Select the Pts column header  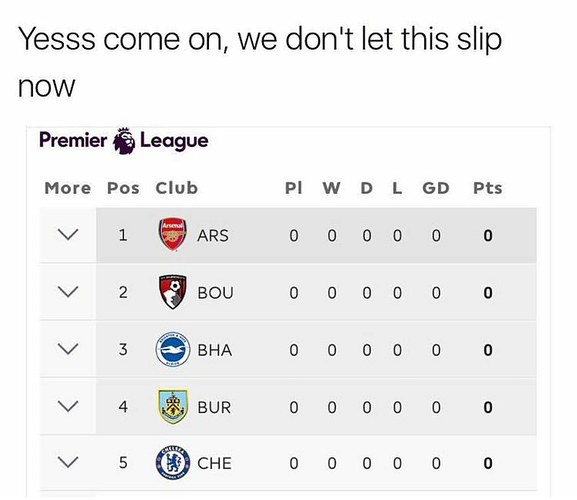point(488,188)
